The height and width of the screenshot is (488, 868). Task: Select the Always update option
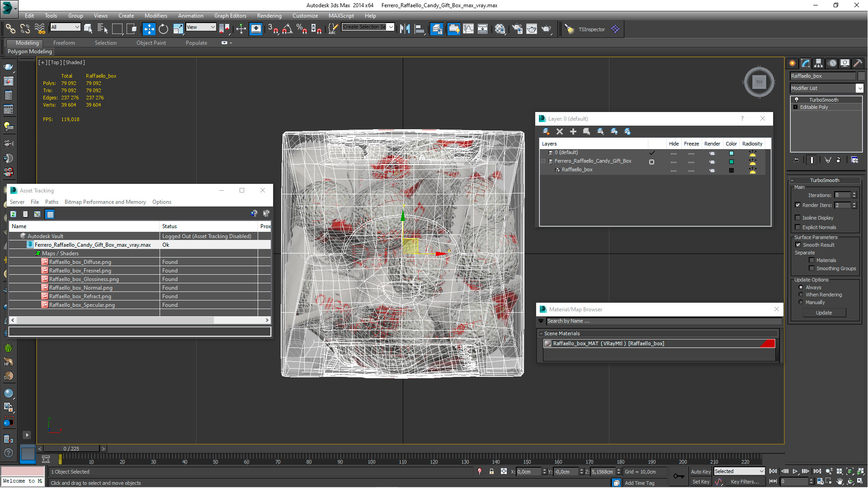pyautogui.click(x=801, y=287)
